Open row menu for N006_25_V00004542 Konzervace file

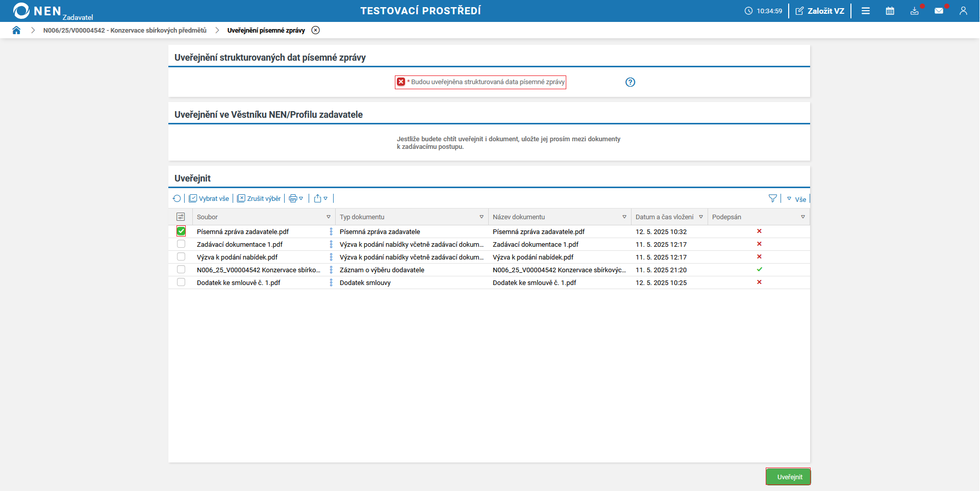point(331,270)
